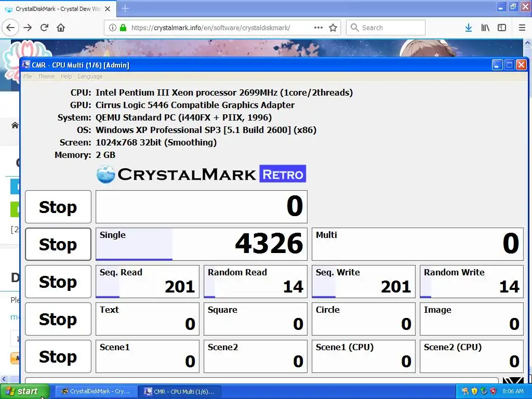Click browser scrollbar up arrow
The height and width of the screenshot is (399, 532).
pos(528,43)
